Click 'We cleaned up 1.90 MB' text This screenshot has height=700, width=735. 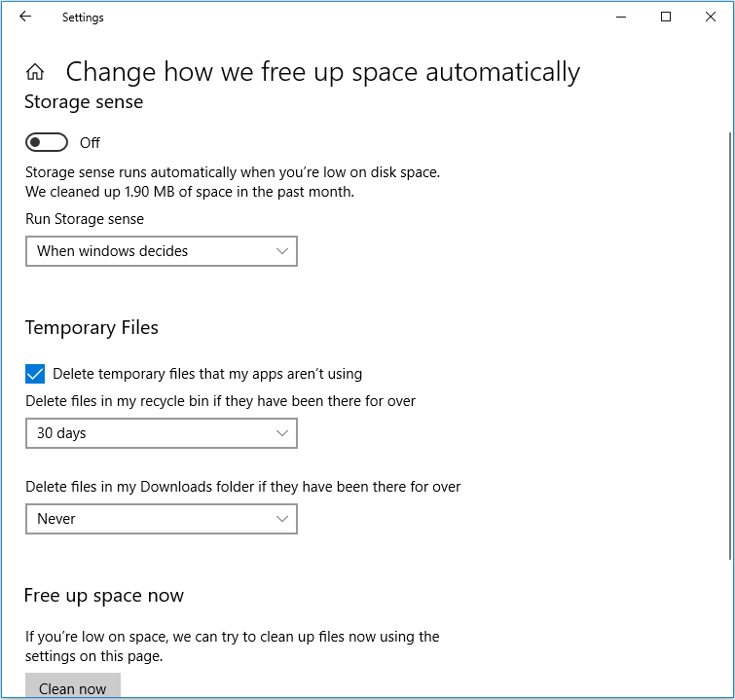190,192
